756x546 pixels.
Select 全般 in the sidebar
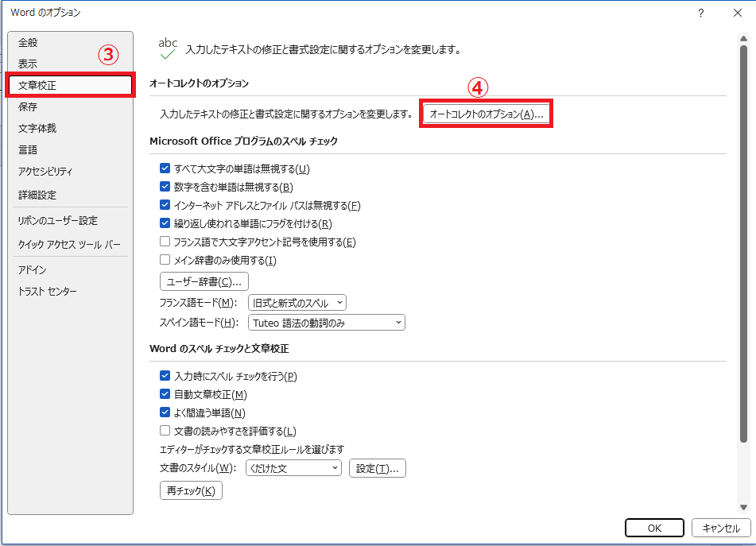coord(71,42)
